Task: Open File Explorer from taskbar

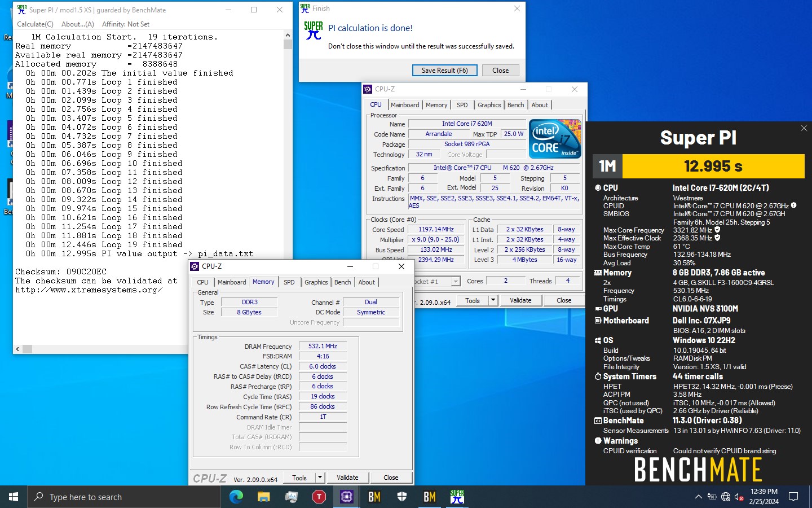Action: (263, 497)
